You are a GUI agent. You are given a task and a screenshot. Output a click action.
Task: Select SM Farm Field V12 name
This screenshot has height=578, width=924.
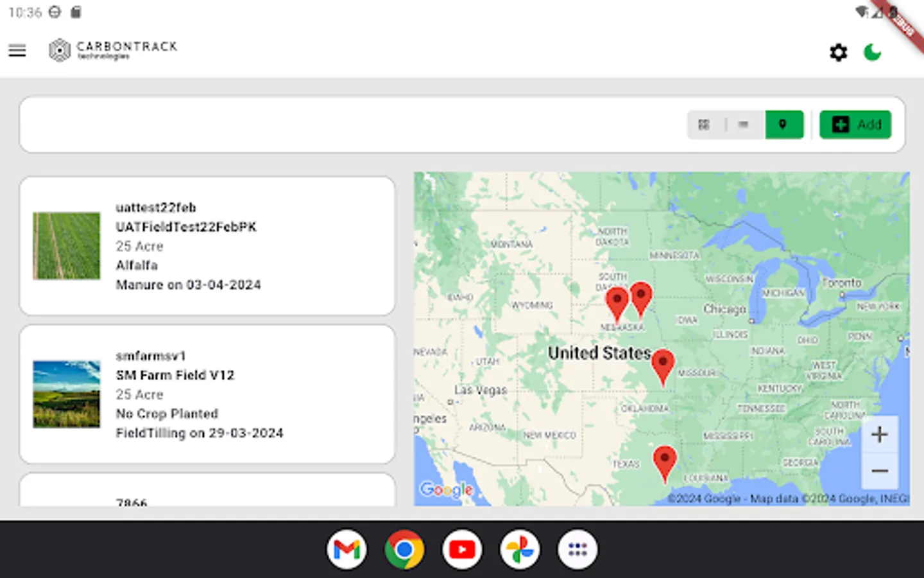tap(175, 375)
